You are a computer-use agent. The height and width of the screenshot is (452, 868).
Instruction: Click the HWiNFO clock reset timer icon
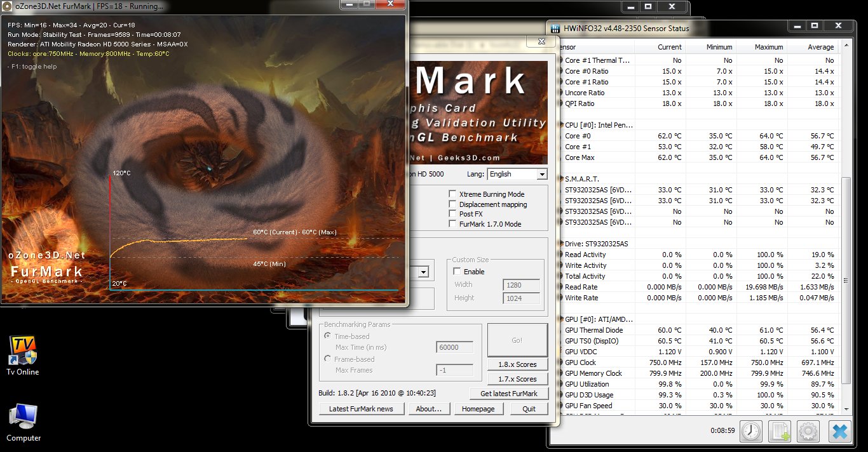[x=751, y=431]
